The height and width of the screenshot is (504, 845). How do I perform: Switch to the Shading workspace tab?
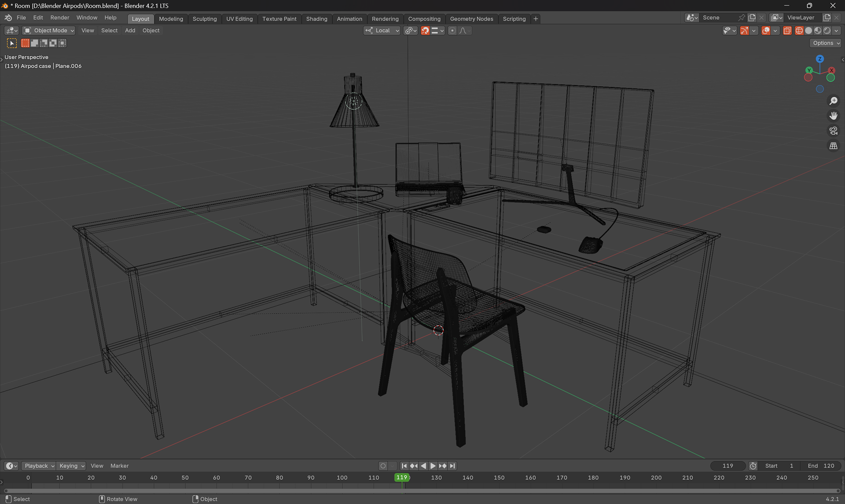coord(316,19)
